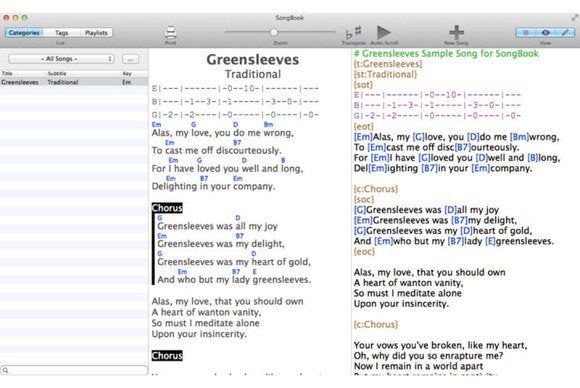Click the Traditional subtitle in viewer

pos(253,74)
